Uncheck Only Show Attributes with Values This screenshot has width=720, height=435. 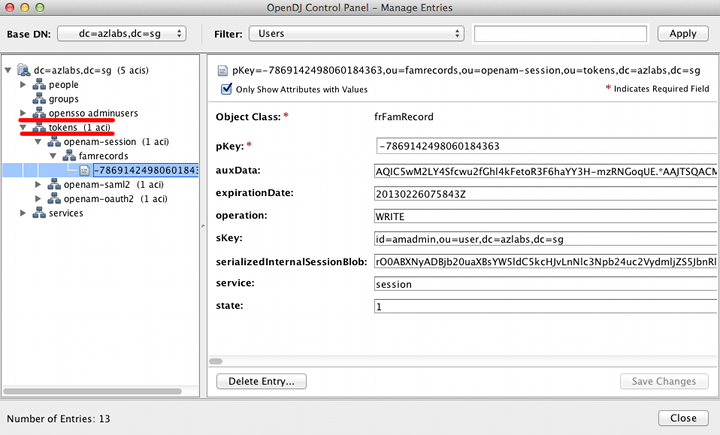click(x=226, y=89)
